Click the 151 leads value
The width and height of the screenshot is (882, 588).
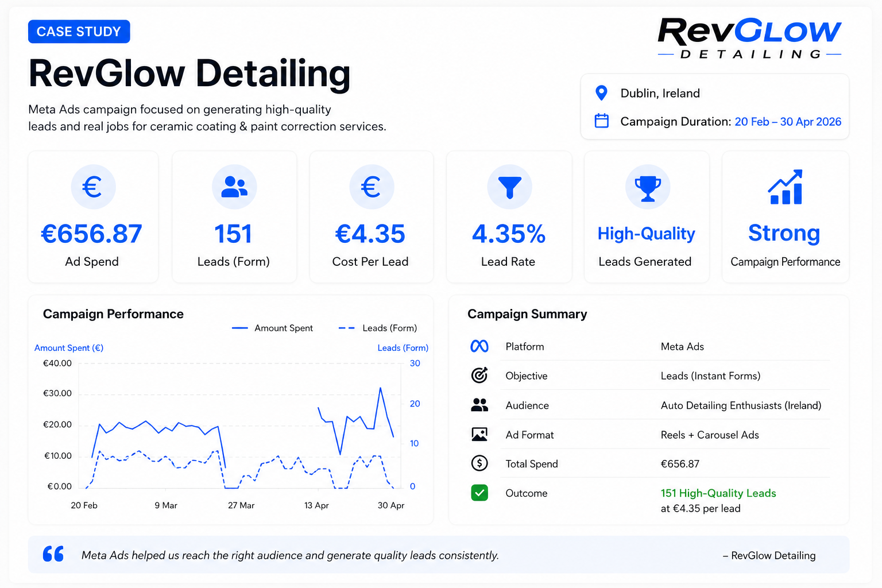233,234
